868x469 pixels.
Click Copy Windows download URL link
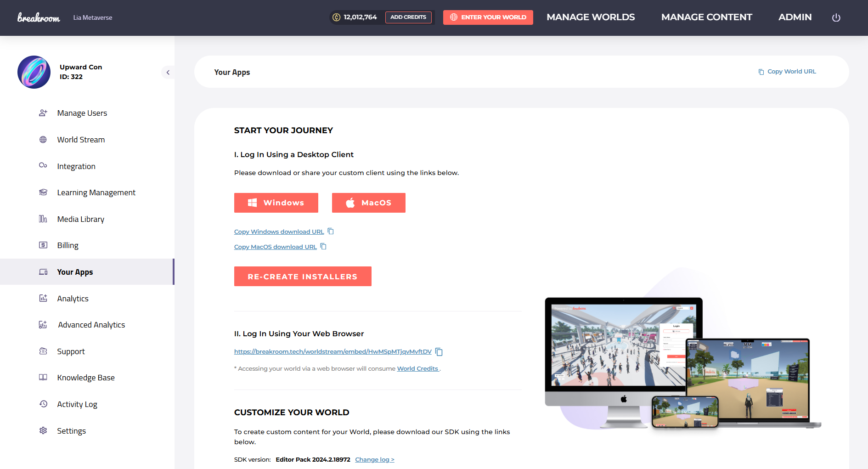coord(279,232)
